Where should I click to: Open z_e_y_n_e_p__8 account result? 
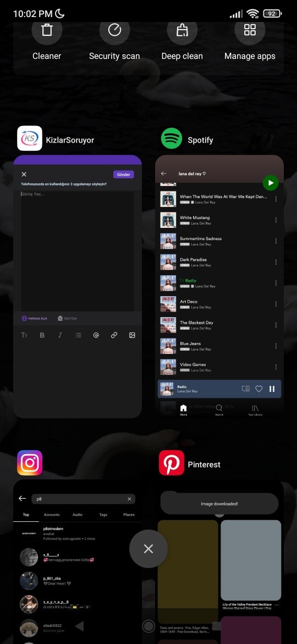pyautogui.click(x=78, y=604)
